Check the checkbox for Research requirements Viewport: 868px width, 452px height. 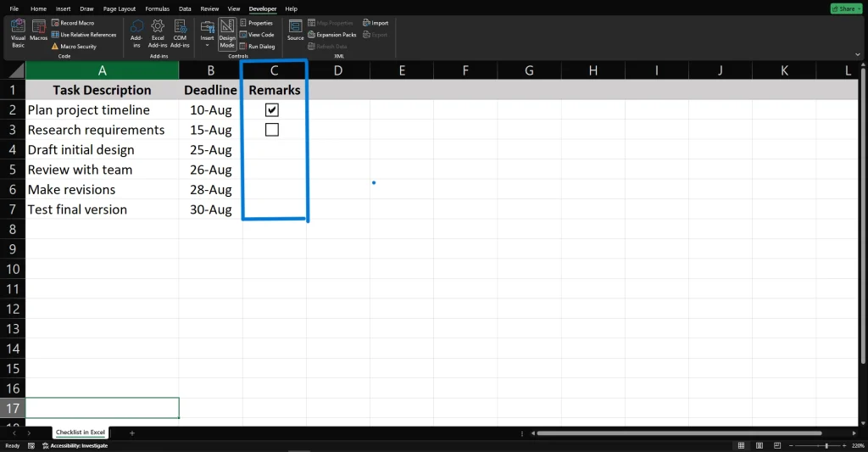tap(272, 130)
